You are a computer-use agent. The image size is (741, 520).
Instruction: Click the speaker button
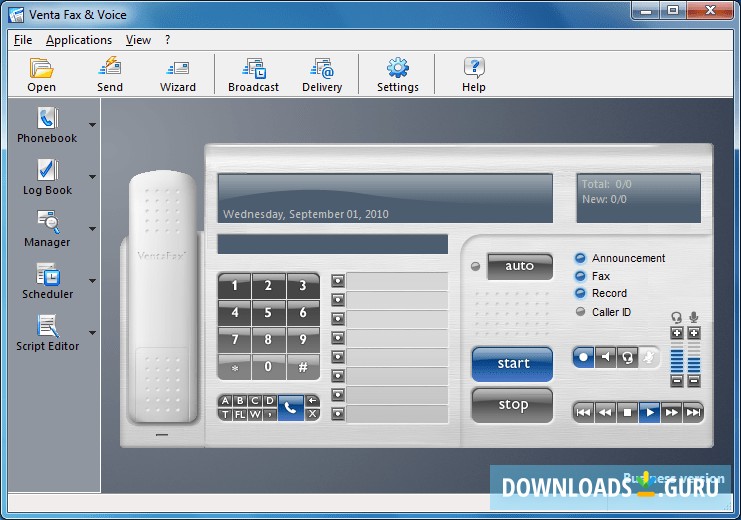coord(605,357)
